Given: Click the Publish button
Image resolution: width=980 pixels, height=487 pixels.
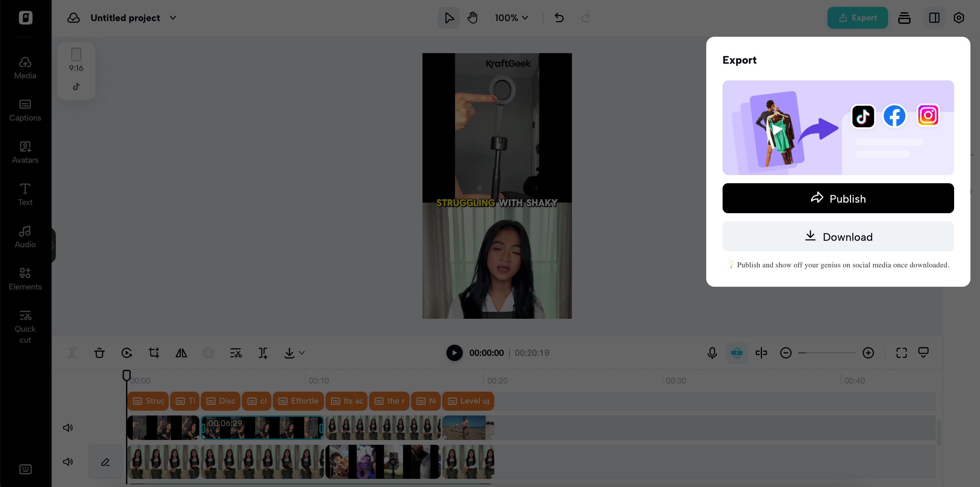Looking at the screenshot, I should [838, 198].
